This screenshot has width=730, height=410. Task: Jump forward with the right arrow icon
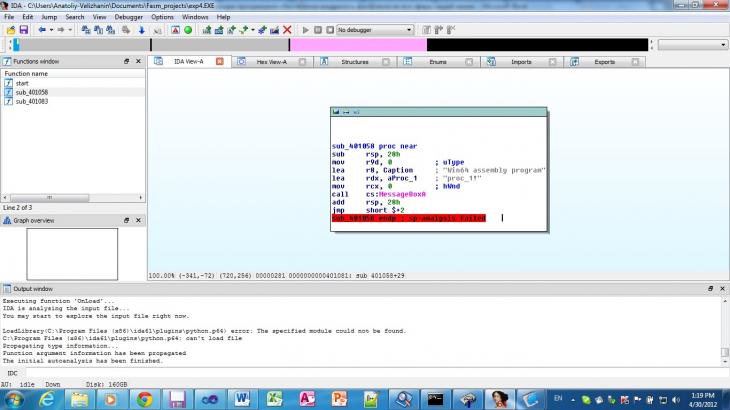pos(61,30)
